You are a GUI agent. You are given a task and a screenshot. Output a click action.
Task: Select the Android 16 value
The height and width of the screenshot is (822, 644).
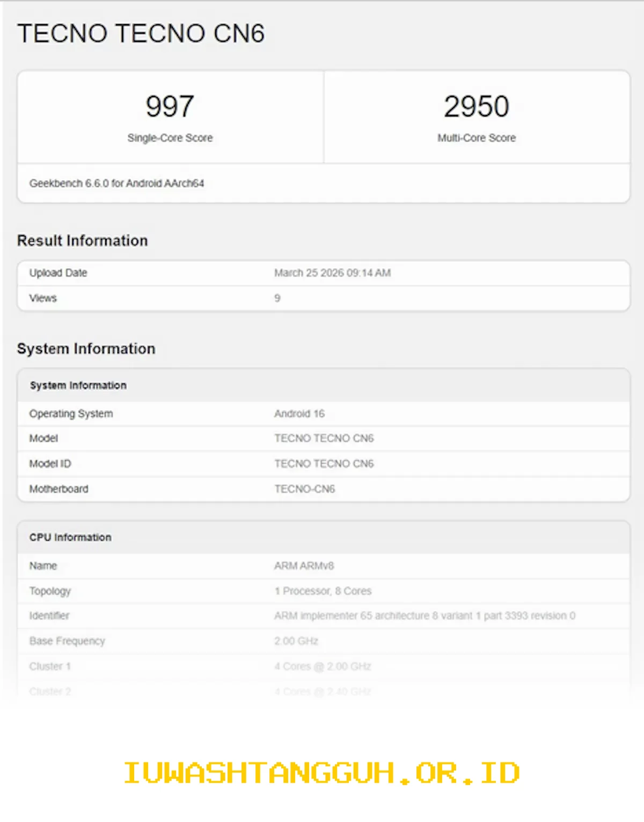[299, 413]
